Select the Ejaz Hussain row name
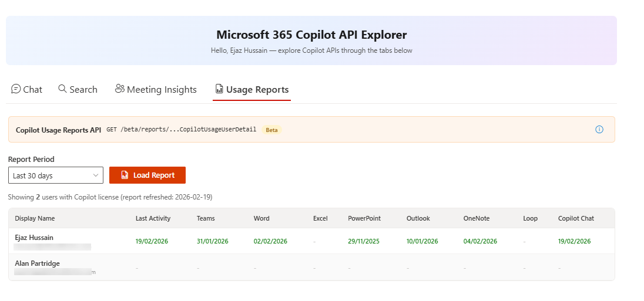This screenshot has width=644, height=301. tap(34, 238)
